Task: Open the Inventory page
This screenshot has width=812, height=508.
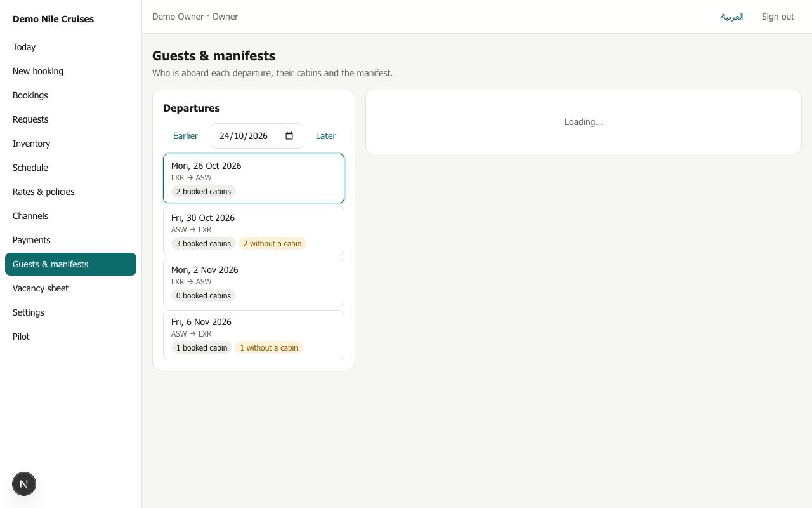Action: click(70, 144)
